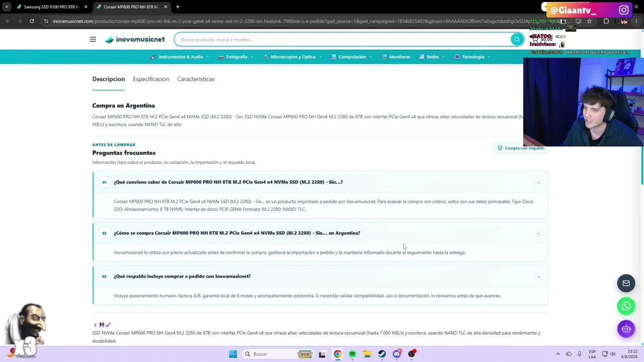Click the 'Compra en Argentina' heading
This screenshot has width=644, height=362.
(123, 106)
